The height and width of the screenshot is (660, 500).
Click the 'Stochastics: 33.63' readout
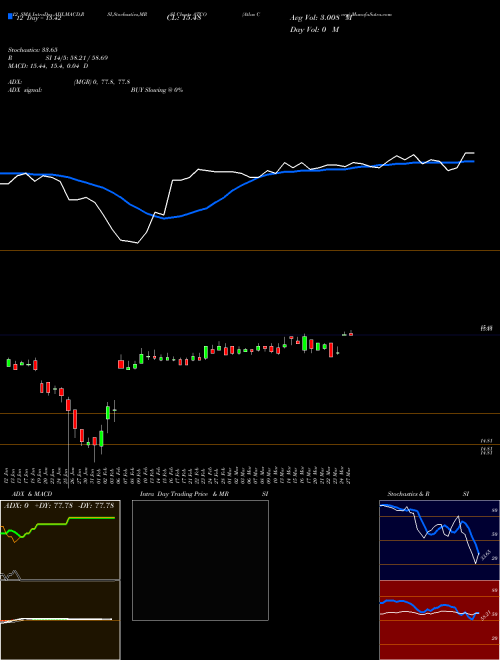click(32, 50)
